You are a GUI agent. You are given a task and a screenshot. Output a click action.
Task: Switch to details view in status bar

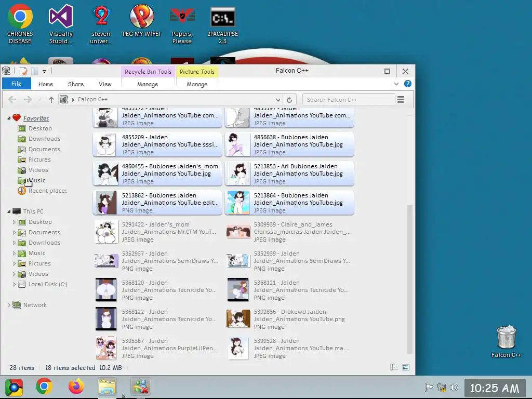[394, 367]
